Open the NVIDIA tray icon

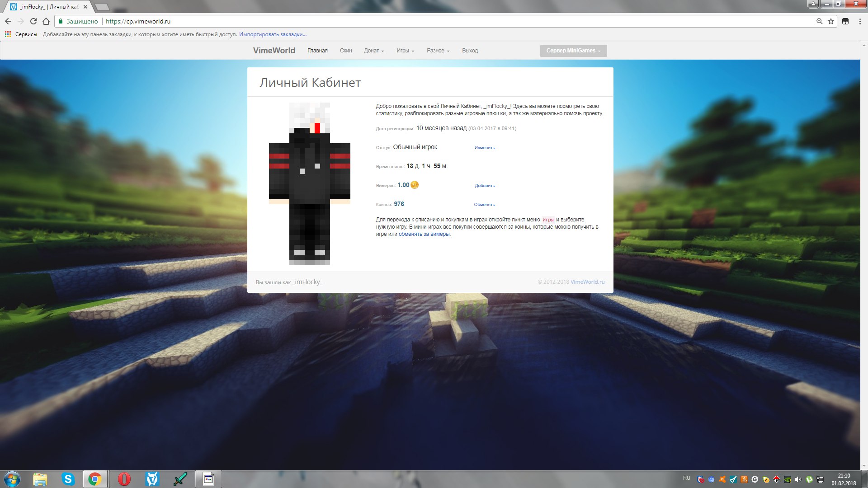coord(787,479)
